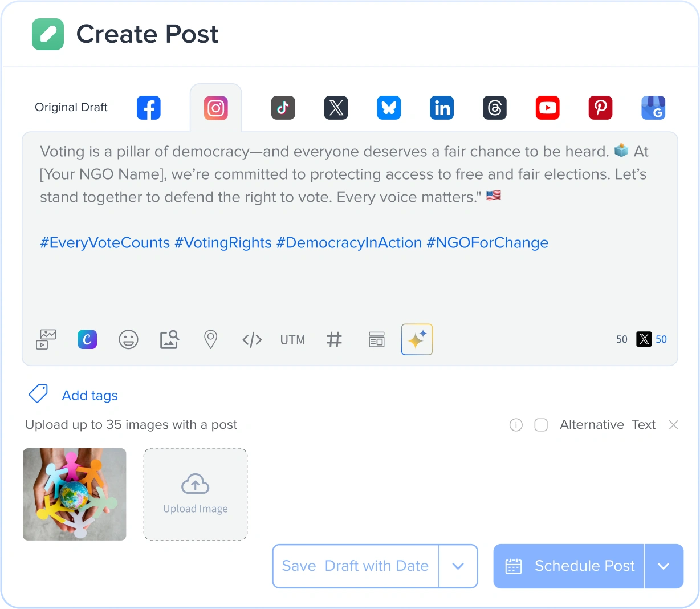This screenshot has height=609, width=700.
Task: Open the hashtag suggestion tool
Action: click(334, 339)
